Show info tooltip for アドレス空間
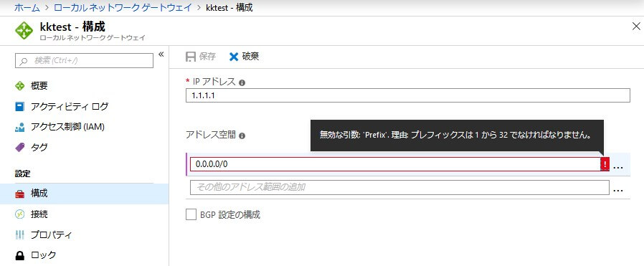The height and width of the screenshot is (266, 644). [x=242, y=136]
